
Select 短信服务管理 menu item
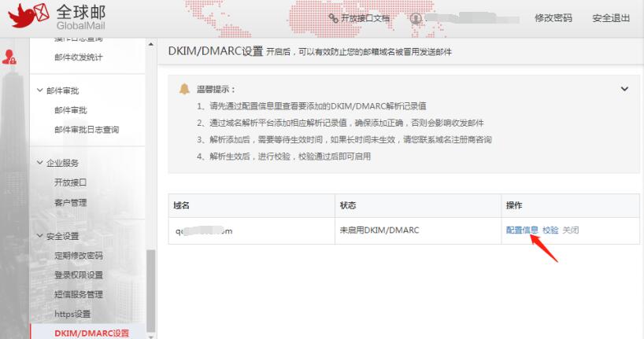(78, 294)
